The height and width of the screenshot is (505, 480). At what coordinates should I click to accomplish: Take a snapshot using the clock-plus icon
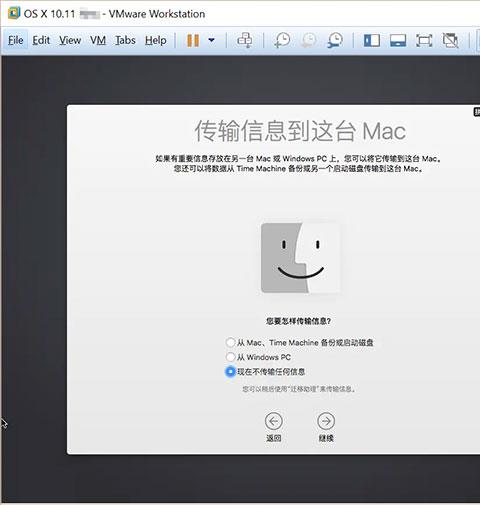click(282, 40)
